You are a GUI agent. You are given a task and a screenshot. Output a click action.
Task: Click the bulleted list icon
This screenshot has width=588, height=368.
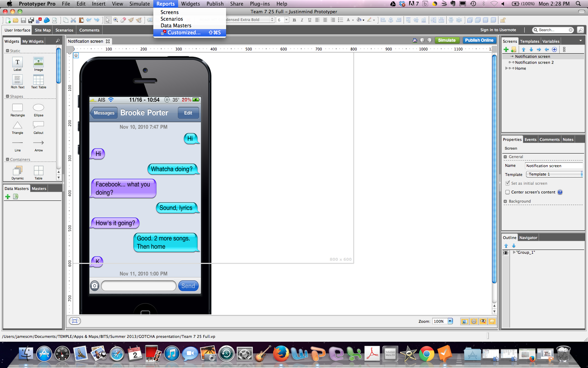pyautogui.click(x=341, y=20)
